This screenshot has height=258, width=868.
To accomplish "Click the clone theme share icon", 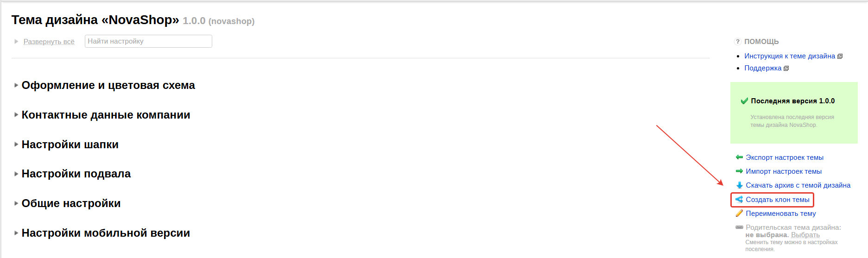I will pos(739,200).
